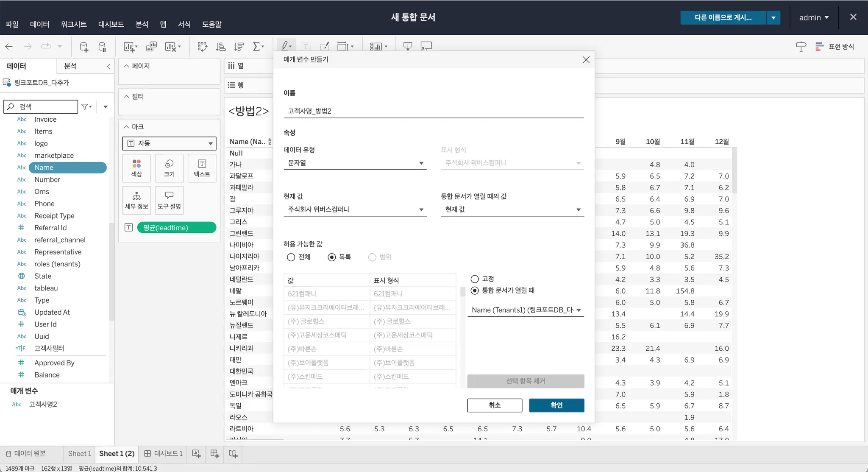Click new dashboard icon in bottom tabs
Image resolution: width=868 pixels, height=472 pixels.
tap(214, 454)
